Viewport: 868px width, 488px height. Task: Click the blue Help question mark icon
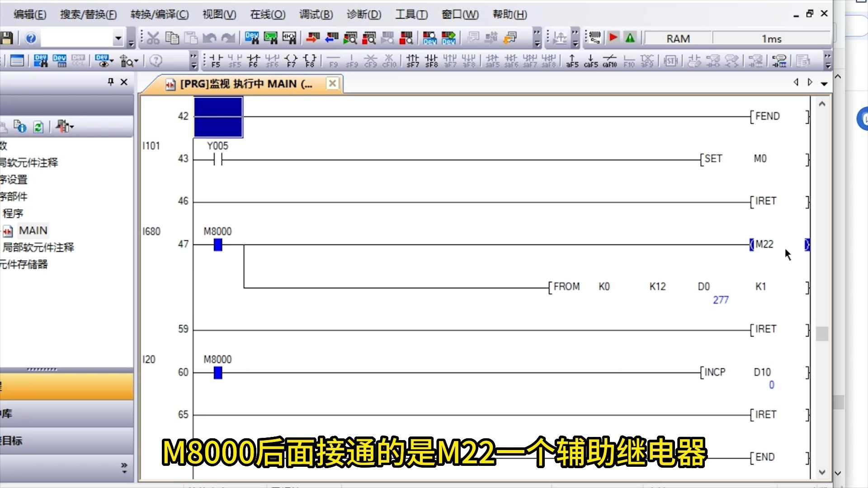click(31, 38)
